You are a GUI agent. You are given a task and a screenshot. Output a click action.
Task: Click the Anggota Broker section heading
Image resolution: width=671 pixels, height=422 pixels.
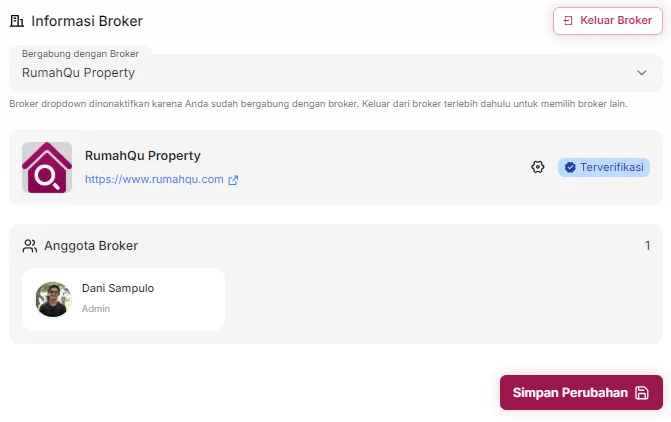pyautogui.click(x=91, y=245)
